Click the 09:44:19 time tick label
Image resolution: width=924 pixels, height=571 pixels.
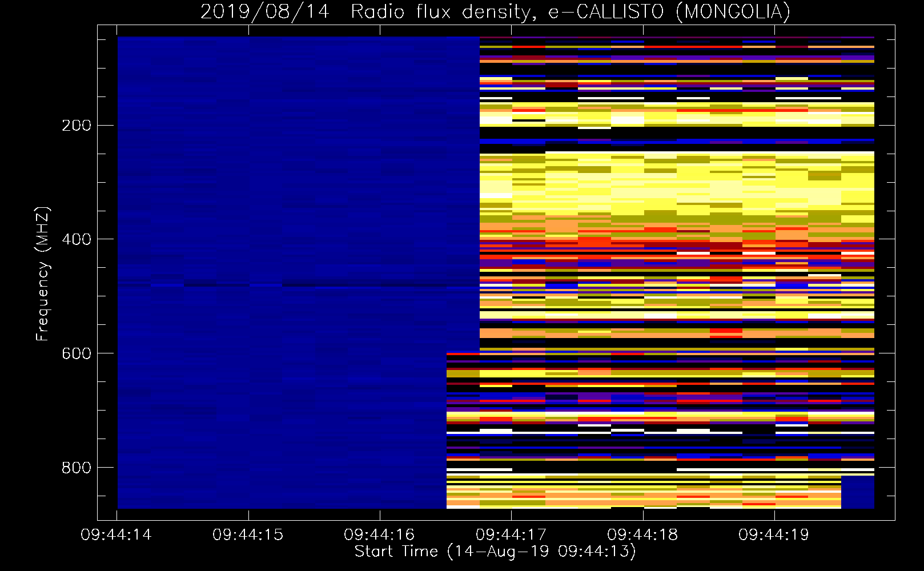tap(774, 535)
